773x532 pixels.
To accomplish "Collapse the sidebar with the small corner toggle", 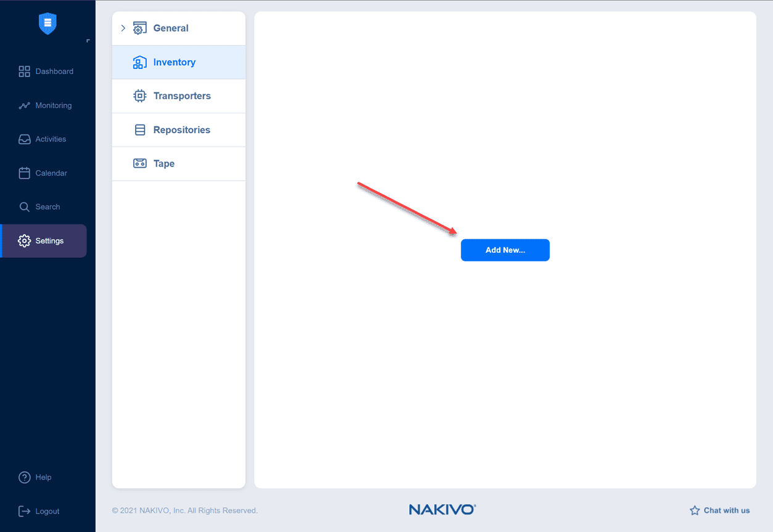I will click(x=88, y=41).
